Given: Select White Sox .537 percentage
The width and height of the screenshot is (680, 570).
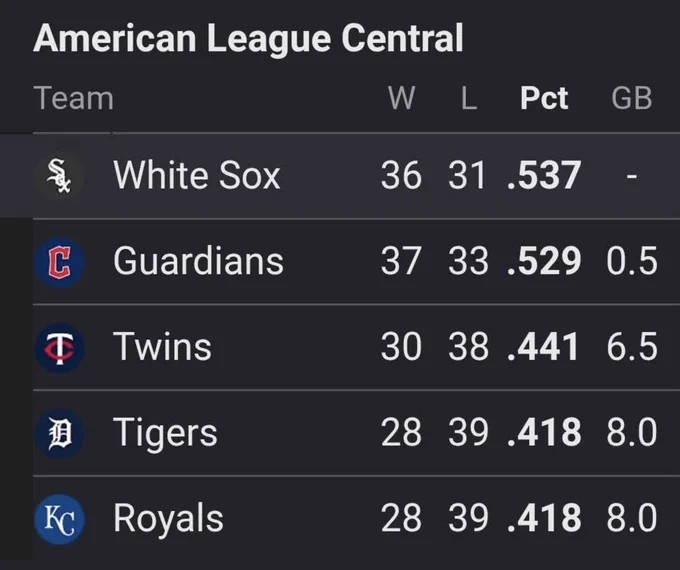Looking at the screenshot, I should pyautogui.click(x=544, y=175).
